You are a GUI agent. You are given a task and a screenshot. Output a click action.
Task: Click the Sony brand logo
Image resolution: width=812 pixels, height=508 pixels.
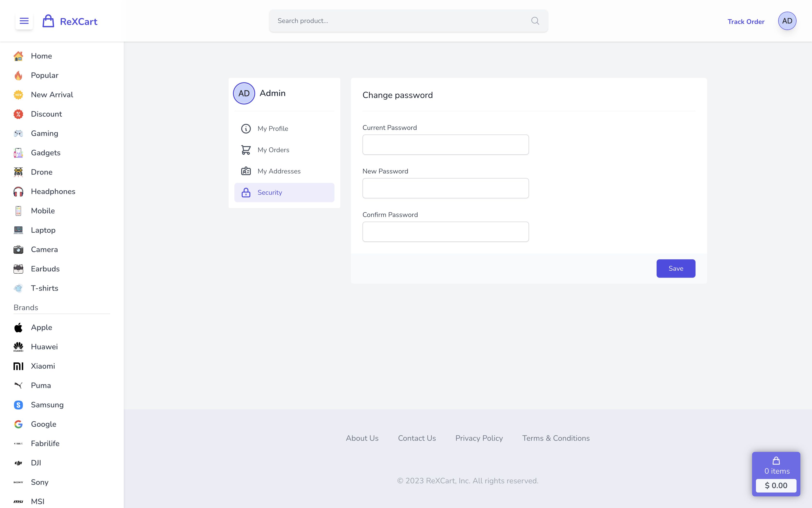18,482
